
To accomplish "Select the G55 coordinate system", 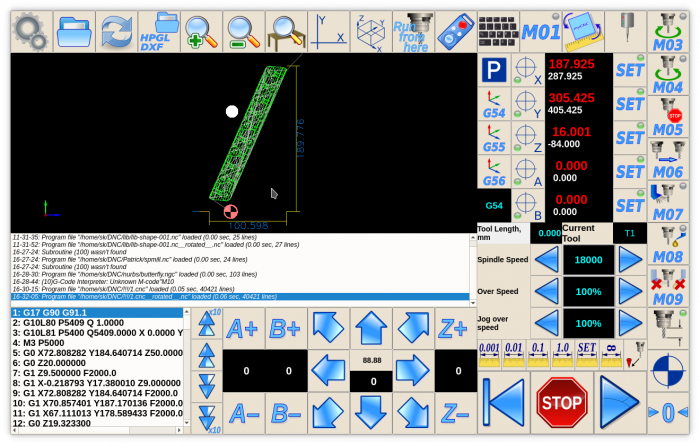I will (x=494, y=138).
